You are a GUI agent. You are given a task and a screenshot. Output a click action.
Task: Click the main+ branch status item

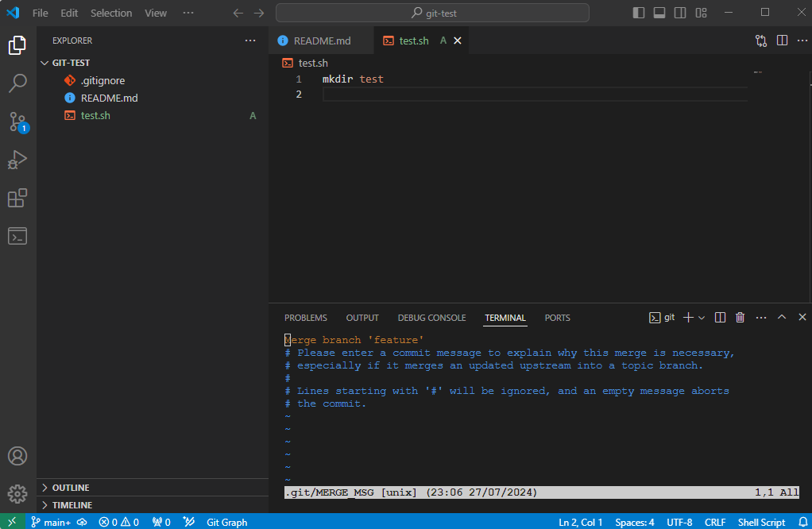[x=51, y=523]
